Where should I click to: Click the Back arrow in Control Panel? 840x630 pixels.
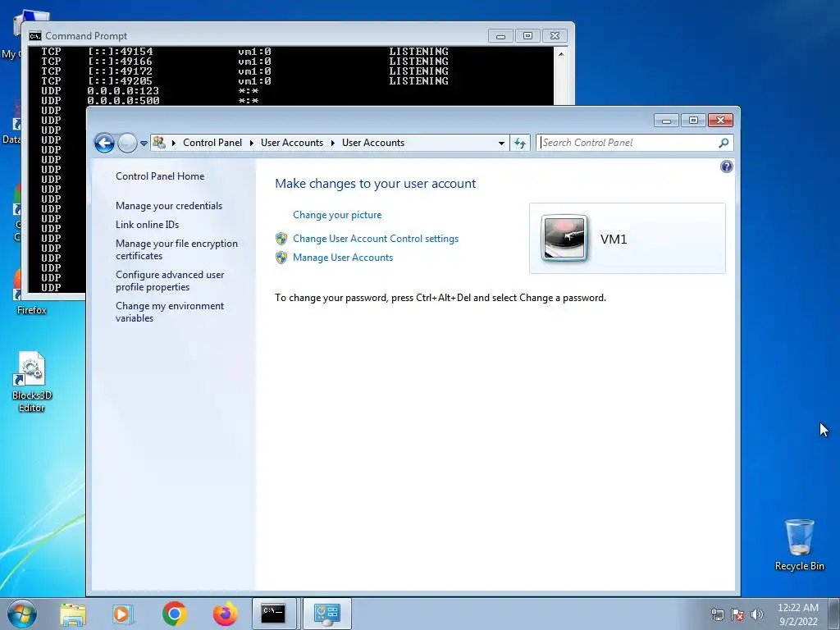tap(104, 143)
